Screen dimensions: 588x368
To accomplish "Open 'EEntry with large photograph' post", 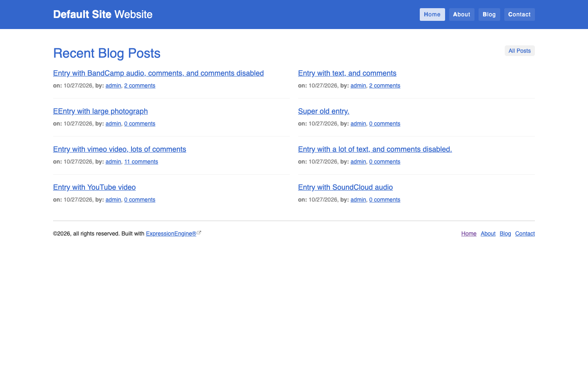I will (x=100, y=111).
